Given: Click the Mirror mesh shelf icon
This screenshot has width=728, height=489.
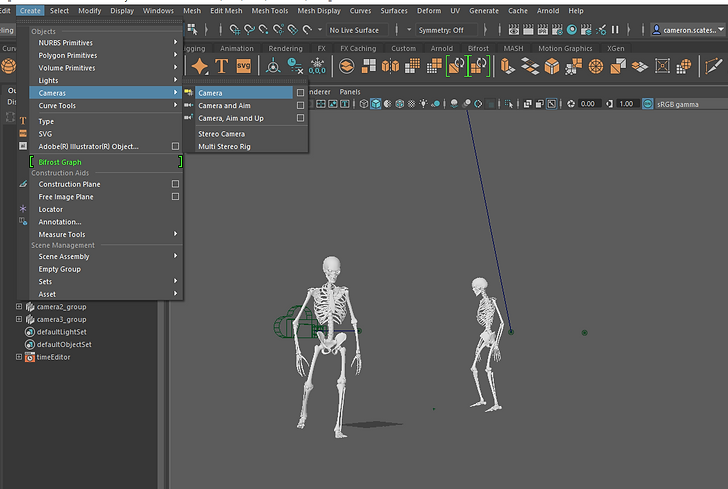Looking at the screenshot, I should 390,66.
